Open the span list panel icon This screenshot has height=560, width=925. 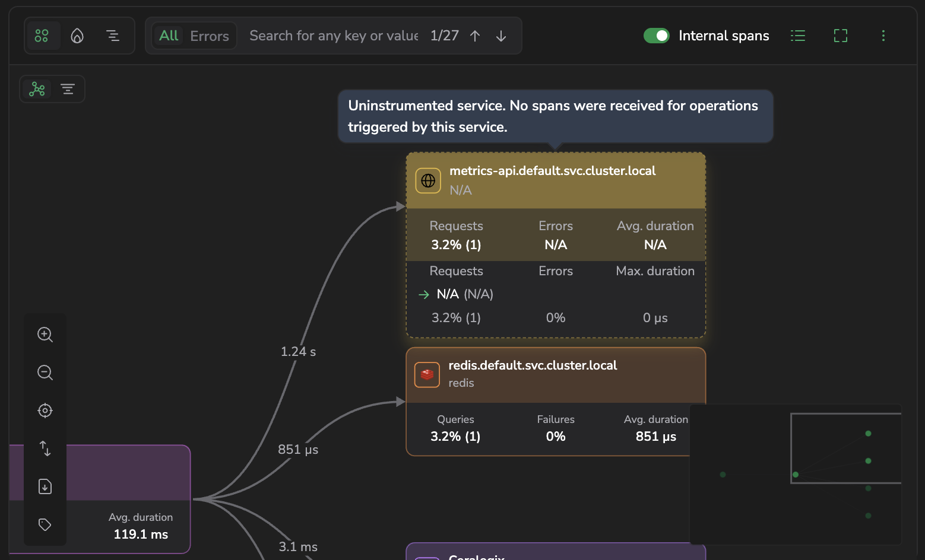pyautogui.click(x=798, y=36)
